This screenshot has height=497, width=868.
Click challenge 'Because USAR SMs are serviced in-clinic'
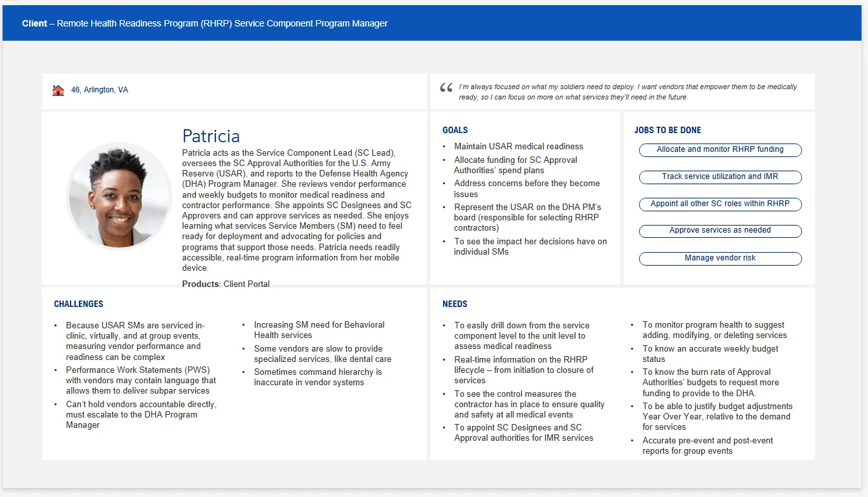(x=135, y=341)
